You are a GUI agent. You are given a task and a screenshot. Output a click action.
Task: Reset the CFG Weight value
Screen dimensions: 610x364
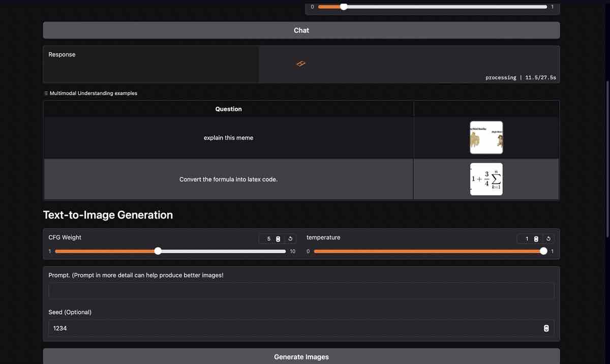290,239
